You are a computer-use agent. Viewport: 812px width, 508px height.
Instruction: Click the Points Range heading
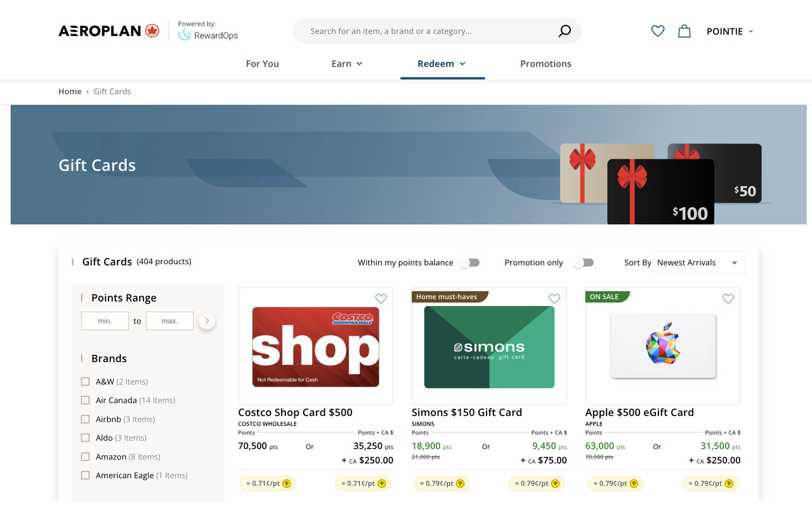124,298
